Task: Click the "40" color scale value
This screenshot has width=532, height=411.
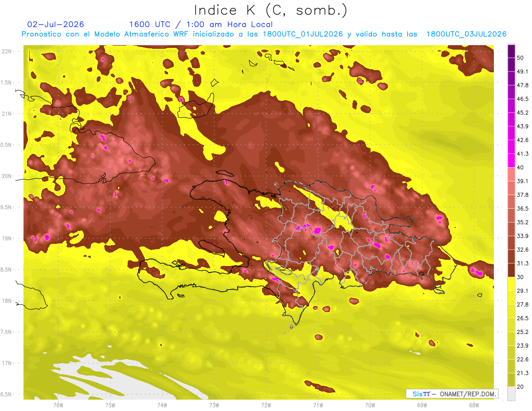Action: click(x=521, y=167)
